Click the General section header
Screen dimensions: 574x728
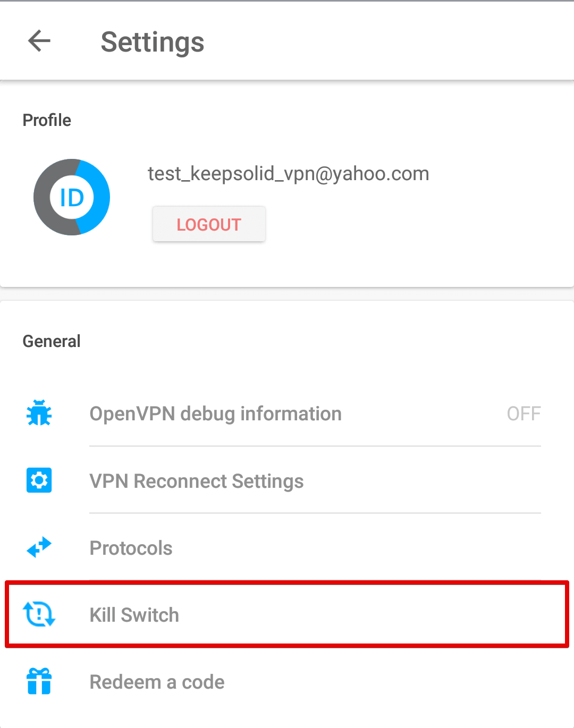coord(52,341)
